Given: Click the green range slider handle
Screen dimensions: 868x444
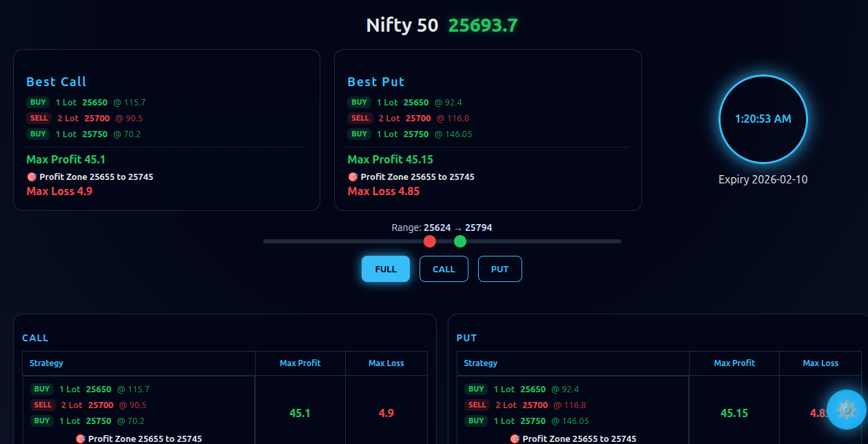Looking at the screenshot, I should point(460,241).
